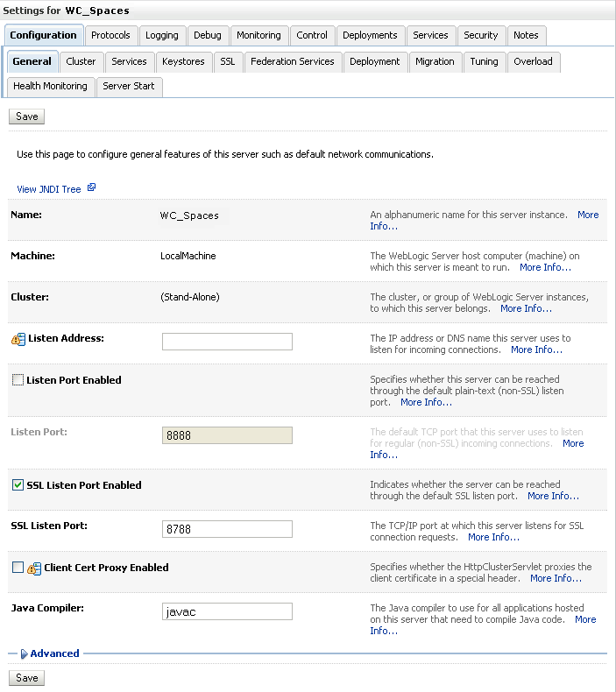
Task: Click More Info link for Cluster
Action: 526,308
